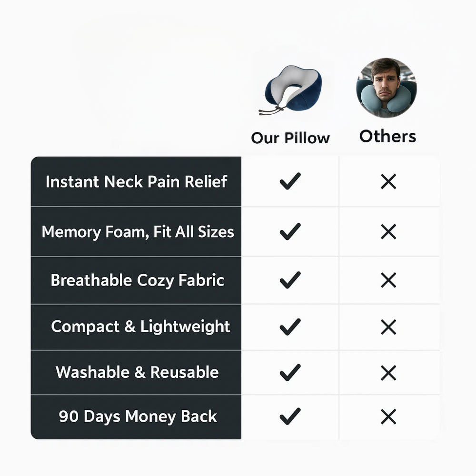Click the checkmark for Instant Neck Pain Relief

coord(290,181)
